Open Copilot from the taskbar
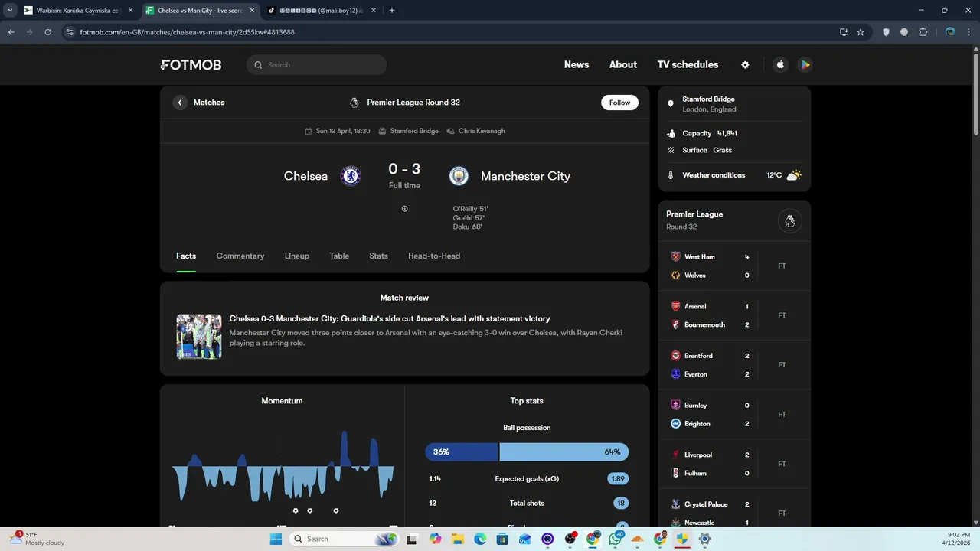The image size is (980, 551). point(435,539)
